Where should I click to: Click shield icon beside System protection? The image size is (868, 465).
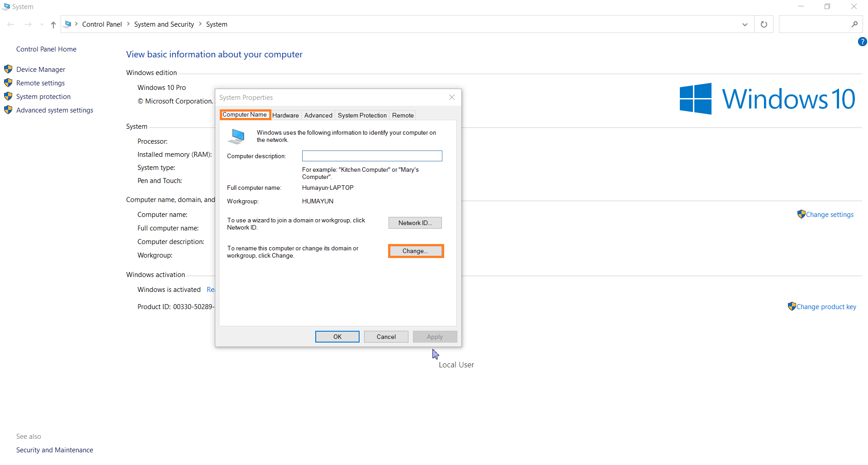[8, 96]
